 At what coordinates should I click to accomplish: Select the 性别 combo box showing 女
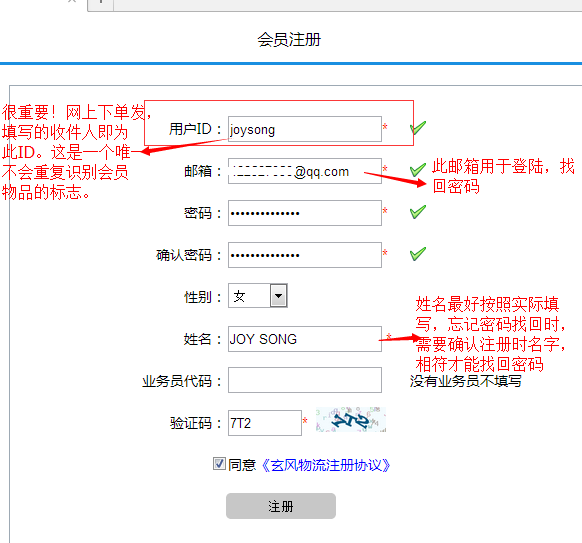click(x=258, y=295)
